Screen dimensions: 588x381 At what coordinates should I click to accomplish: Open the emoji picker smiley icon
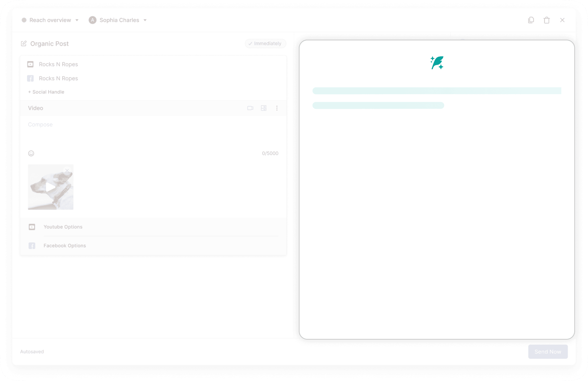(x=31, y=154)
